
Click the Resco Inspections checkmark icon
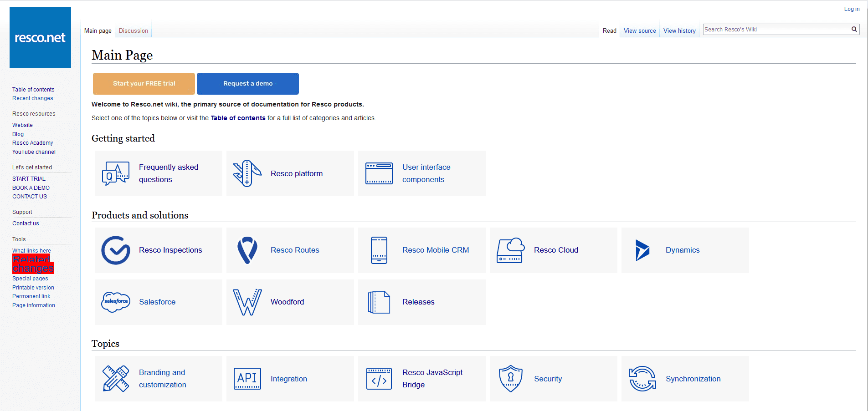pos(116,250)
